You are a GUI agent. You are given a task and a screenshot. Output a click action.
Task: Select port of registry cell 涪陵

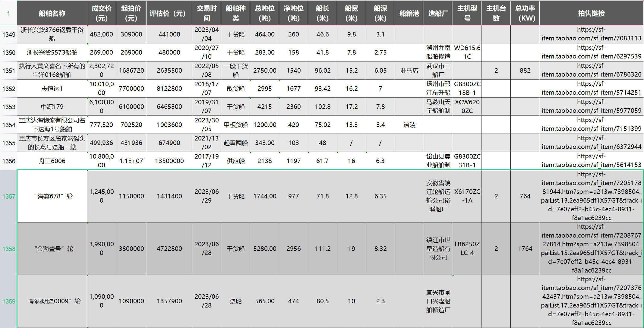click(x=409, y=125)
